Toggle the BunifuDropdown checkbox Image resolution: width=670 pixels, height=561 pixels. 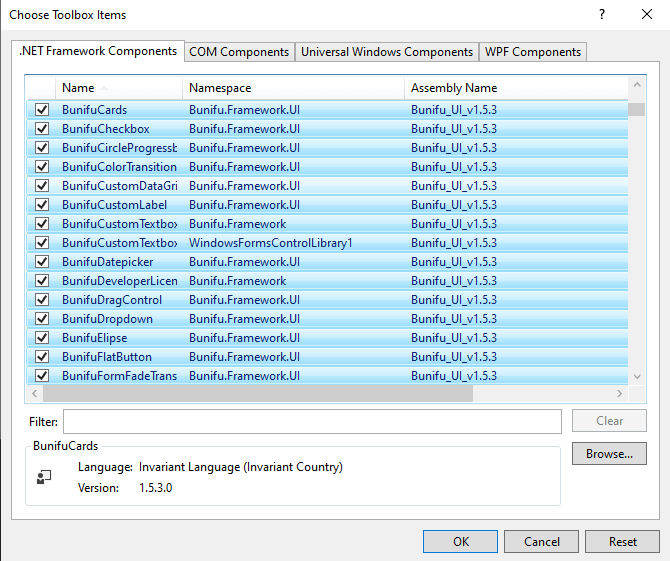point(42,319)
